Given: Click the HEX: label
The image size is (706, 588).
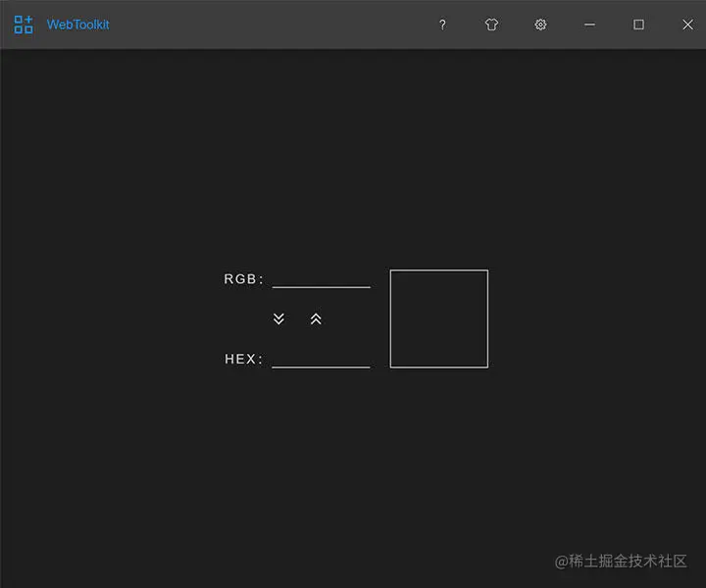Looking at the screenshot, I should click(x=243, y=359).
